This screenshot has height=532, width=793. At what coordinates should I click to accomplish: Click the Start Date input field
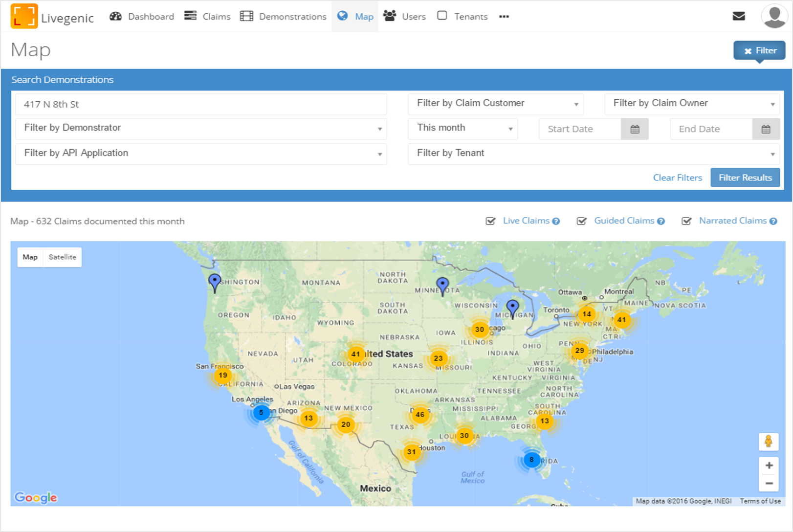click(580, 129)
